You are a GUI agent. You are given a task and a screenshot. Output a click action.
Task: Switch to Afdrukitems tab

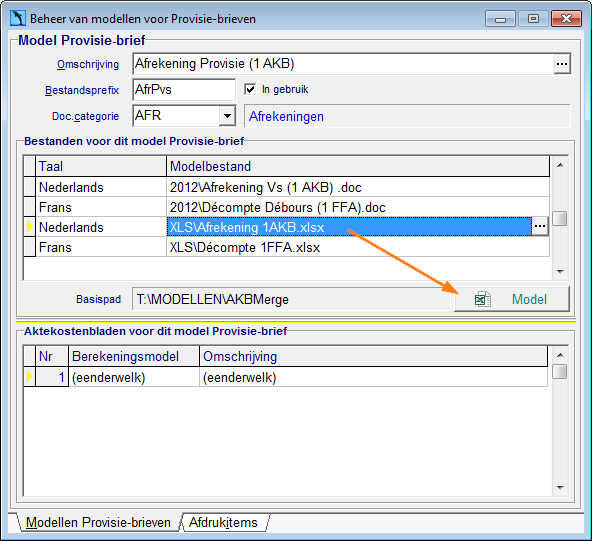coord(223,523)
